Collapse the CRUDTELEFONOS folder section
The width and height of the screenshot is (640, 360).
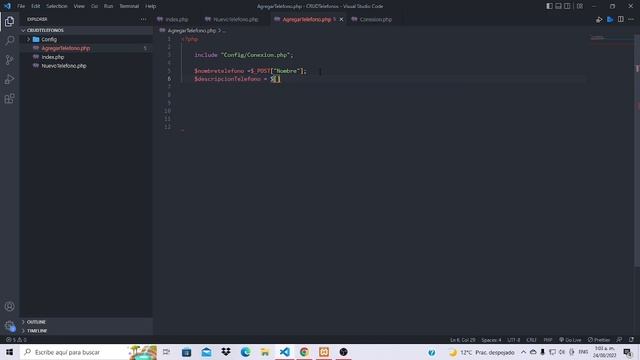pos(86,30)
